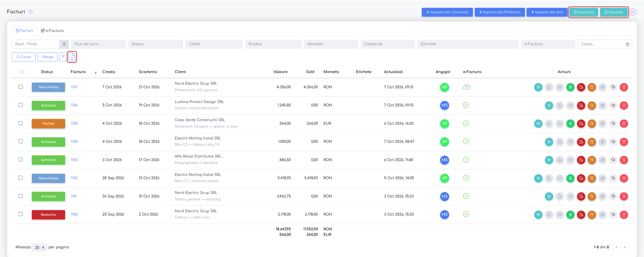Click the Descarca button
The height and width of the screenshot is (257, 644).
[584, 12]
